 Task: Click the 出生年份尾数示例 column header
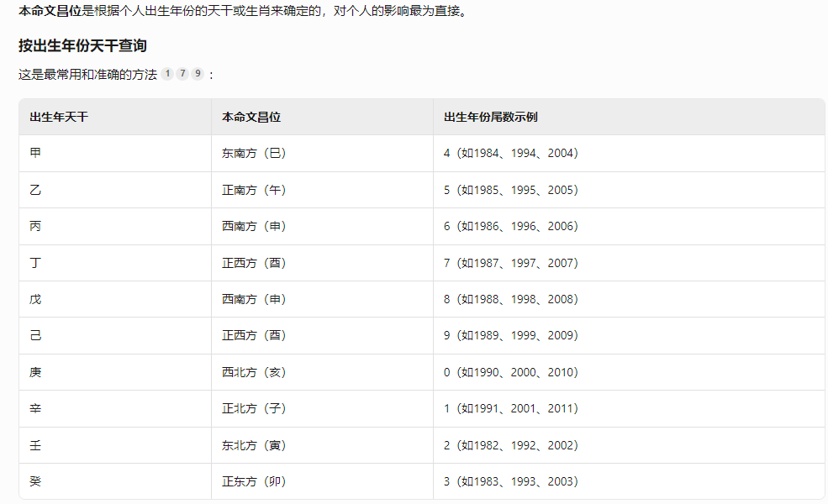point(491,117)
